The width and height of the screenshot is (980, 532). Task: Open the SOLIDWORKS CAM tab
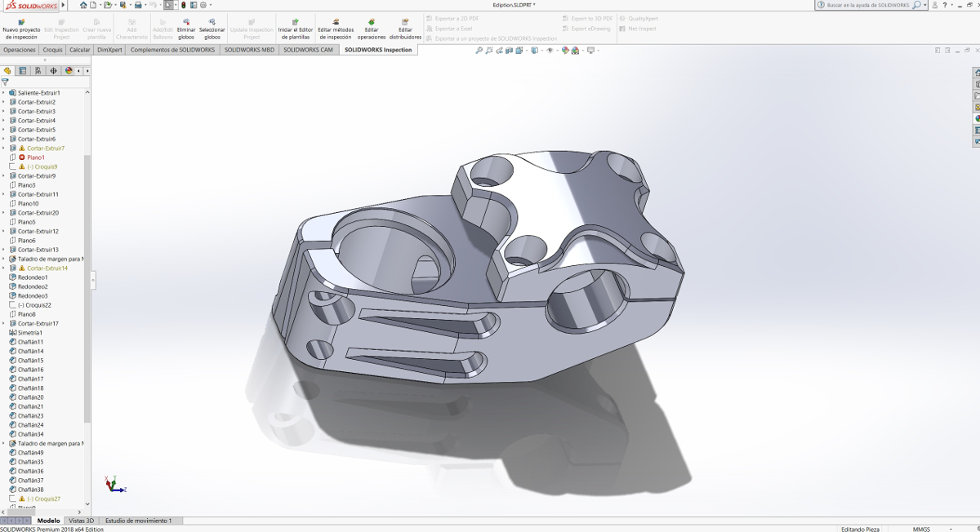point(309,50)
